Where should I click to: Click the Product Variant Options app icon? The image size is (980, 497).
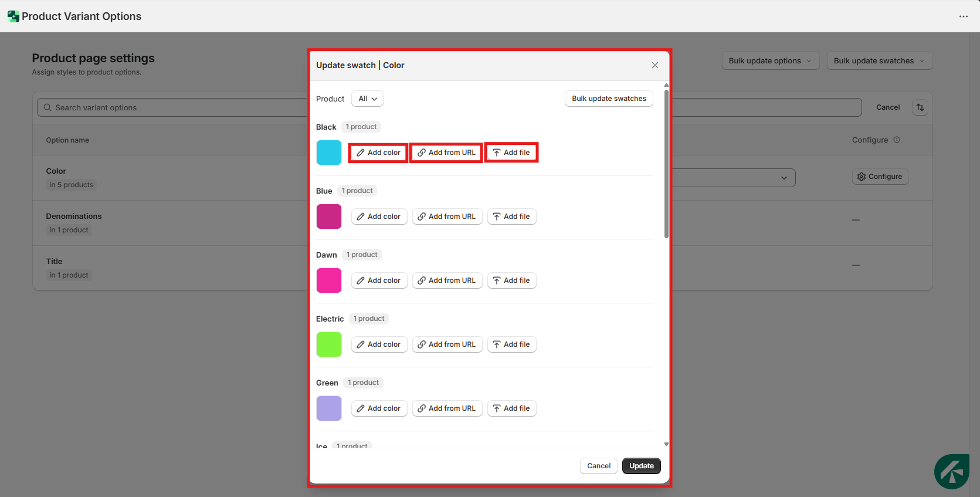coord(13,16)
